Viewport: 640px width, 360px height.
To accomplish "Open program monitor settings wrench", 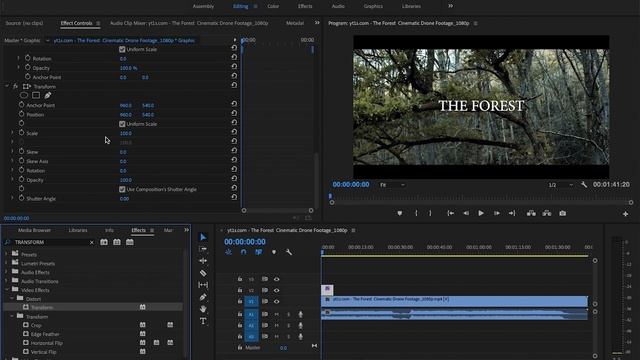I will 584,184.
